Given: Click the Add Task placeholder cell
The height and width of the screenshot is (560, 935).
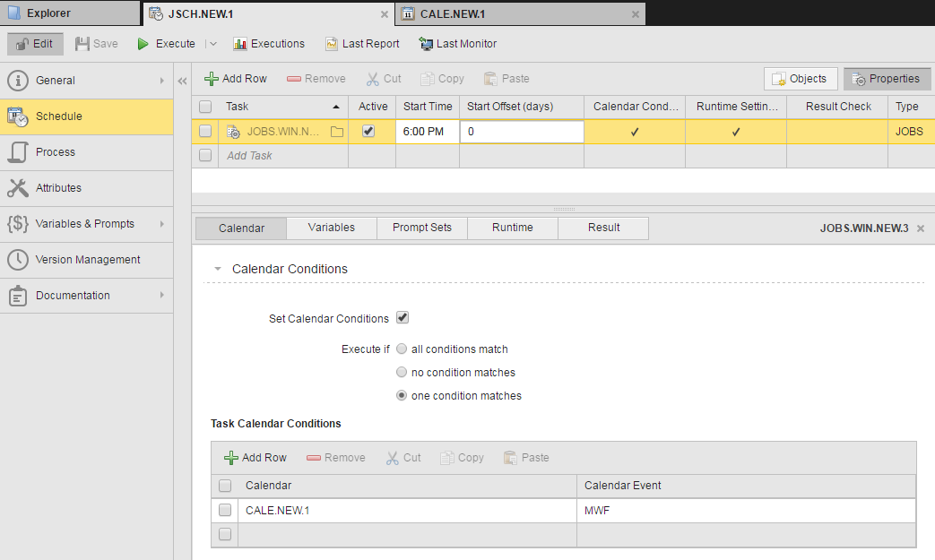Looking at the screenshot, I should (x=283, y=156).
